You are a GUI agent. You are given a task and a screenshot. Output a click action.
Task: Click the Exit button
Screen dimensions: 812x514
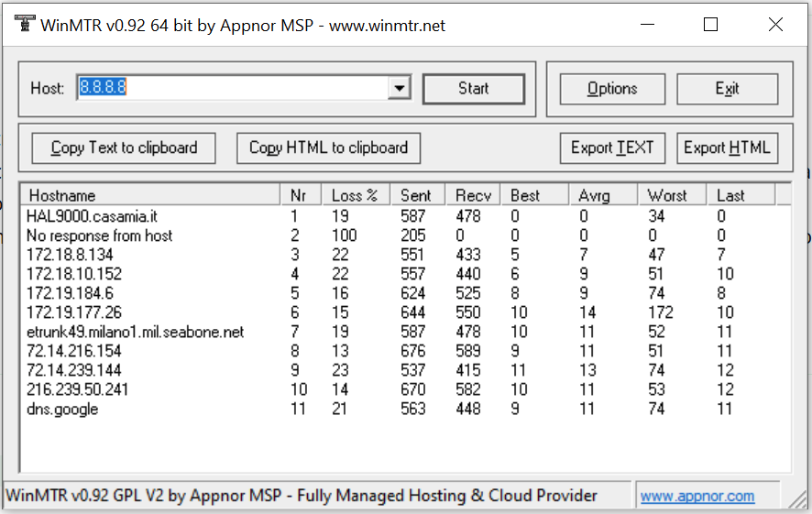pyautogui.click(x=727, y=89)
